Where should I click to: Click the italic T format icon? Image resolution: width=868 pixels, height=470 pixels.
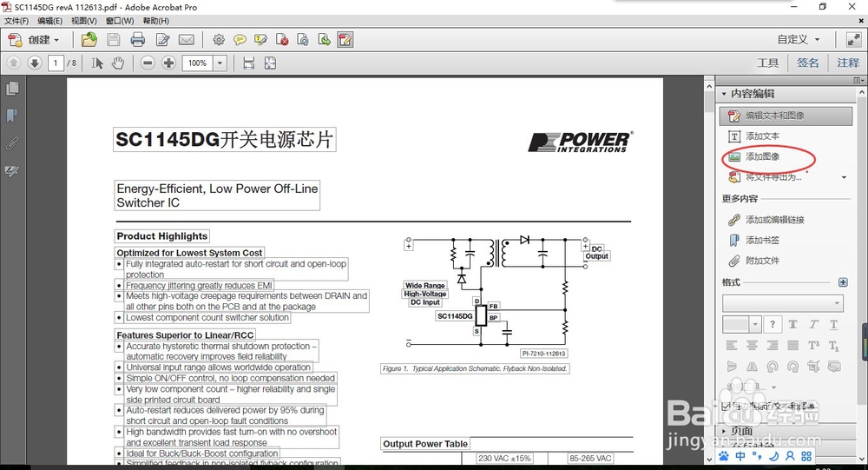813,325
